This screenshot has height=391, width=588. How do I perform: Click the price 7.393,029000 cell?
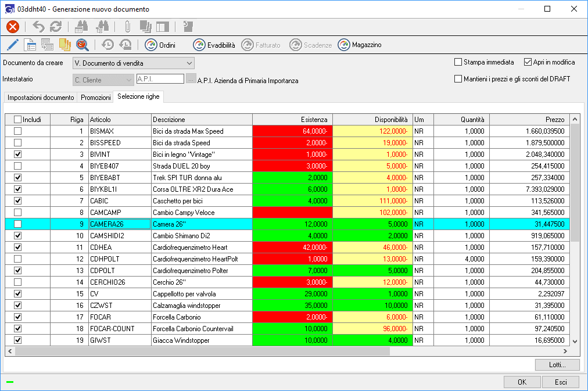pos(529,189)
